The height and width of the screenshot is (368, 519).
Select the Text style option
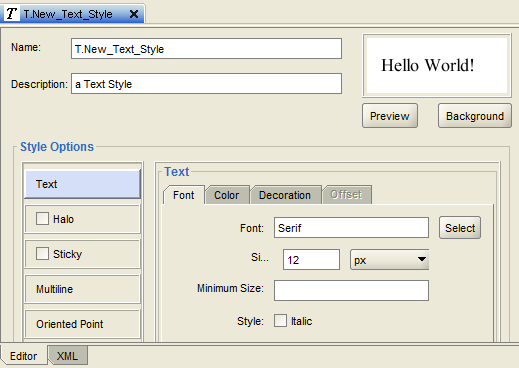[83, 184]
